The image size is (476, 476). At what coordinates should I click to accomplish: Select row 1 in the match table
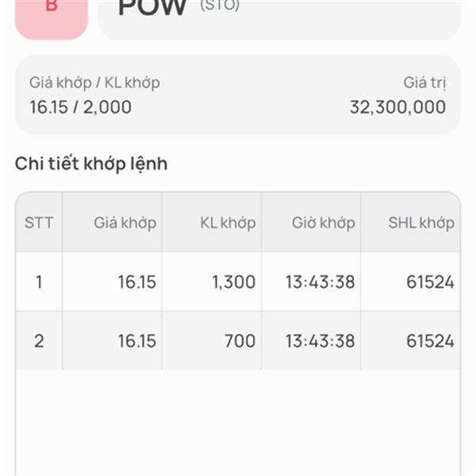coord(238,282)
